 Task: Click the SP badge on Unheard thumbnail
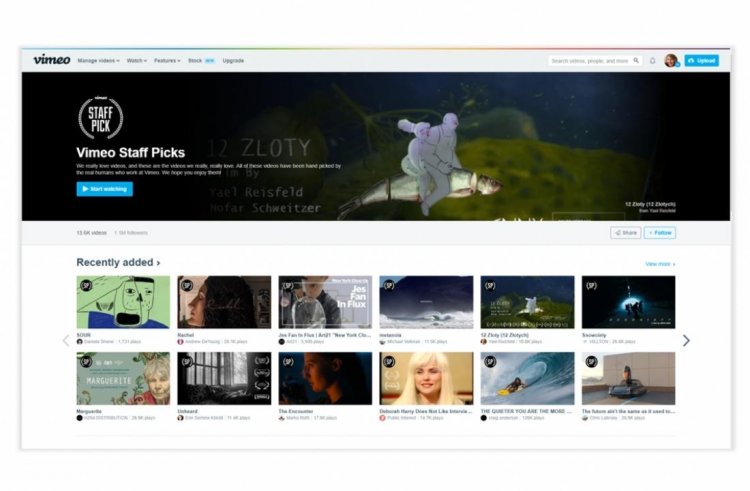click(x=187, y=362)
